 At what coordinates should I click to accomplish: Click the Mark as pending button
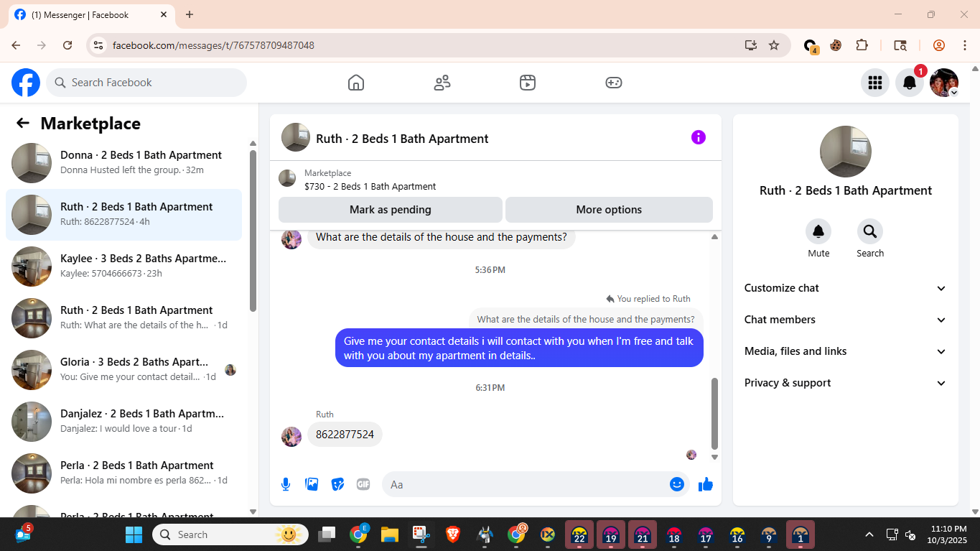(391, 210)
